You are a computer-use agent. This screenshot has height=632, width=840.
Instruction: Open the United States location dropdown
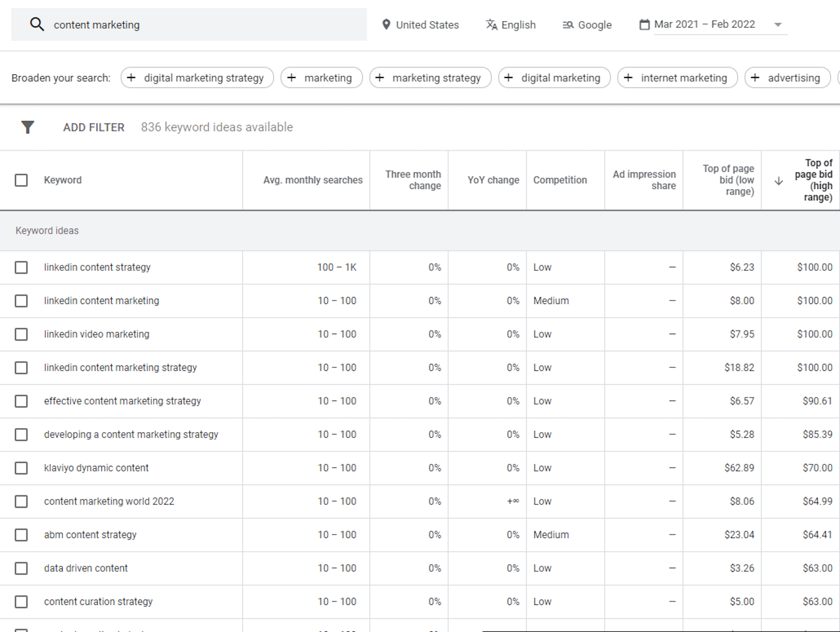tap(427, 24)
